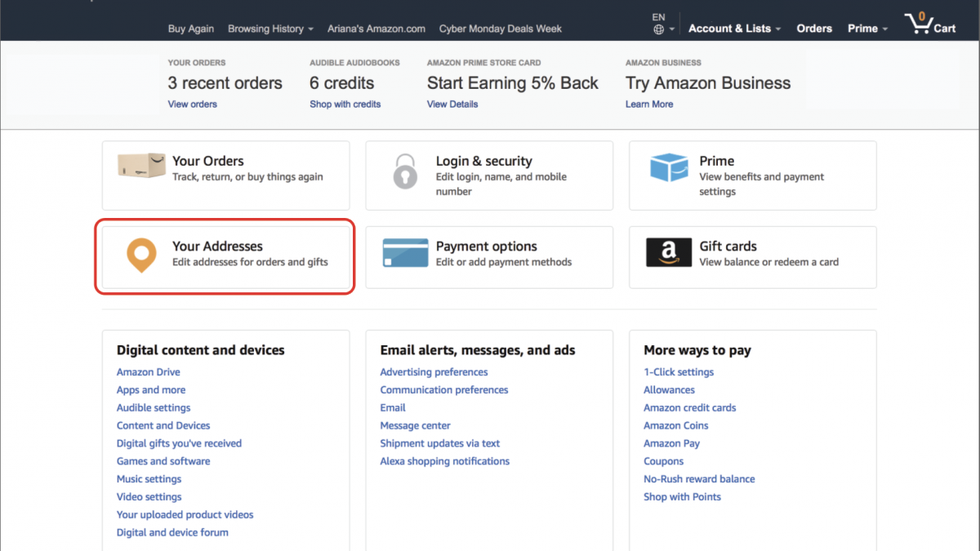Open Amazon Coins link
This screenshot has height=551, width=980.
pyautogui.click(x=676, y=426)
